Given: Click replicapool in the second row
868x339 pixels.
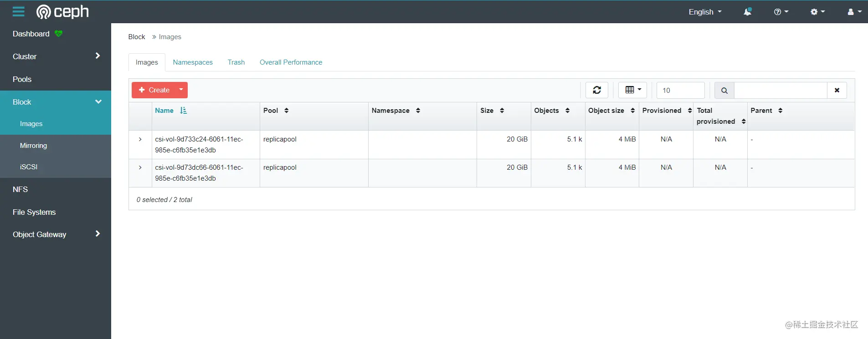Looking at the screenshot, I should [x=280, y=167].
